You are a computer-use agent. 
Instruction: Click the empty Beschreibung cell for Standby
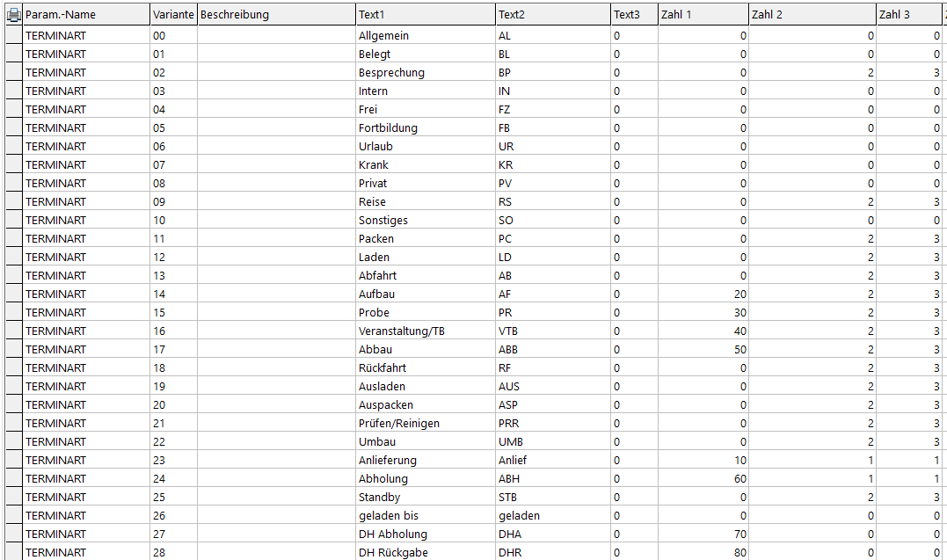[277, 498]
